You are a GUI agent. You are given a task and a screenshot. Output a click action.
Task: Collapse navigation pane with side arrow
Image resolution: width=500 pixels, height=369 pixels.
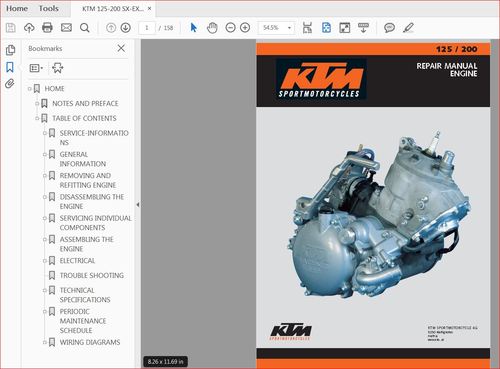point(138,205)
